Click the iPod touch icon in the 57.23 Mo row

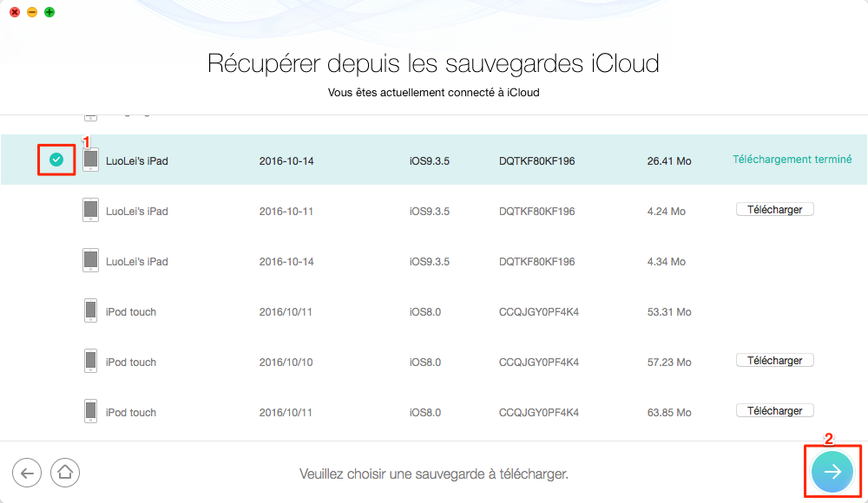tap(91, 362)
